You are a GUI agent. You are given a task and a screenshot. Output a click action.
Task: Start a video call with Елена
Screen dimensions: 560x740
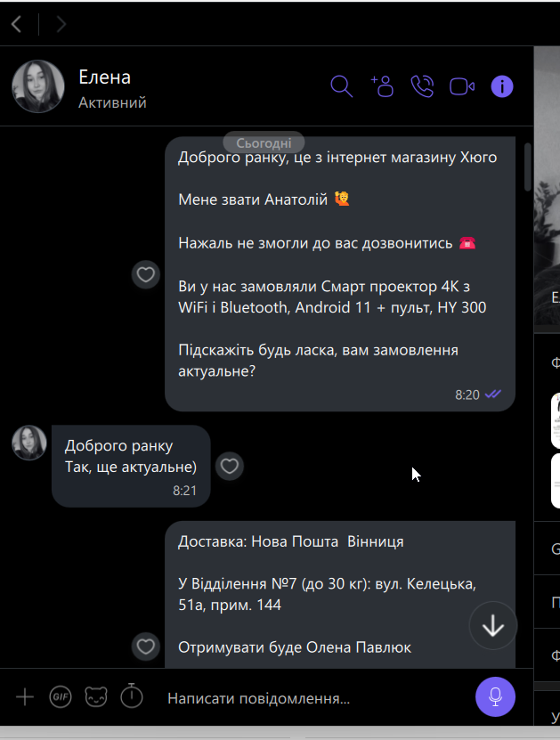click(x=462, y=87)
